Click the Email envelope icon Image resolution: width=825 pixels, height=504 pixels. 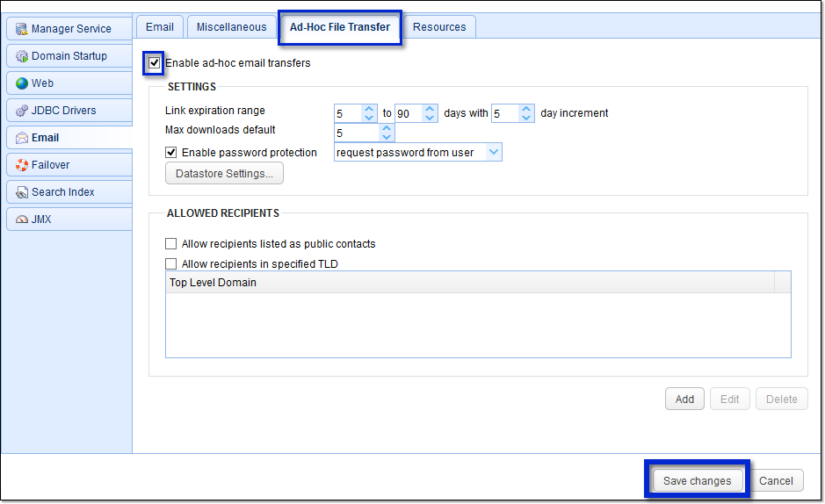pyautogui.click(x=22, y=138)
